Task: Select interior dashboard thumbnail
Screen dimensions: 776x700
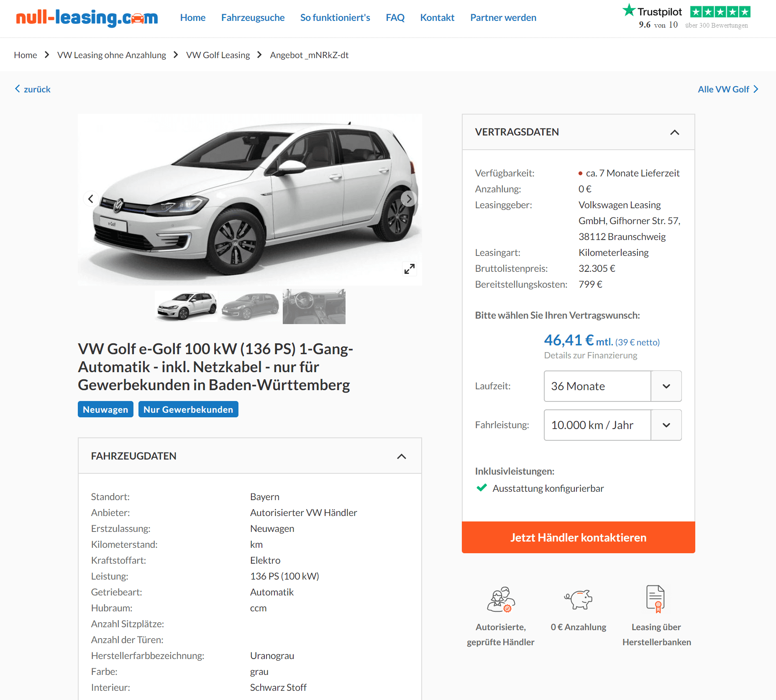Action: [314, 307]
